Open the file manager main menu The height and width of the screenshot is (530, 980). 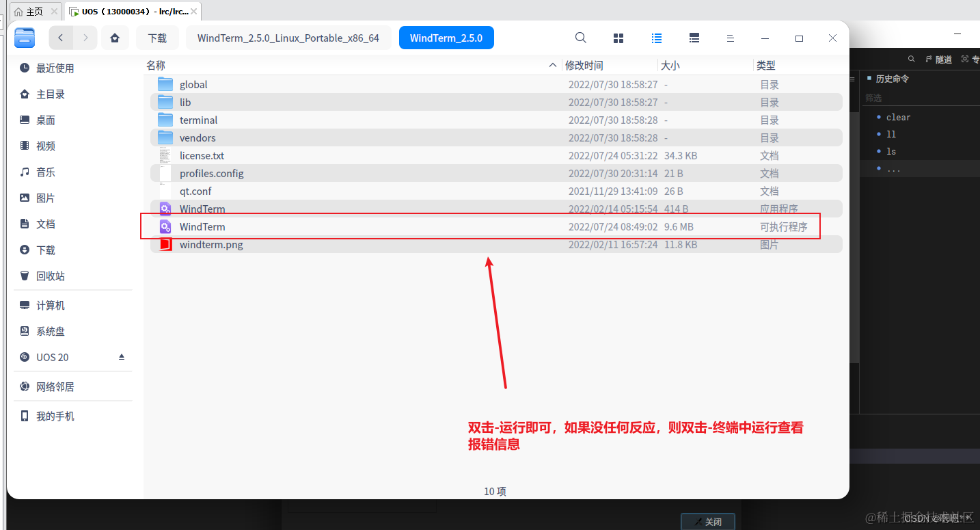[731, 38]
